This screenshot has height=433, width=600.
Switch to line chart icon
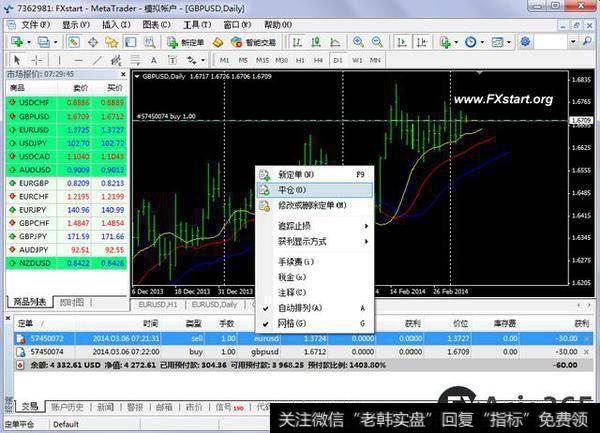(x=335, y=42)
